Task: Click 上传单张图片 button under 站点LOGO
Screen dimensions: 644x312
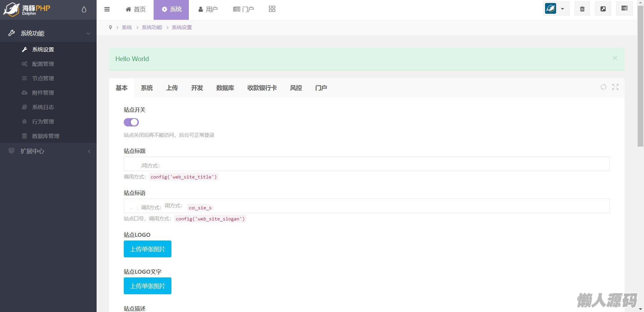Action: pos(148,249)
